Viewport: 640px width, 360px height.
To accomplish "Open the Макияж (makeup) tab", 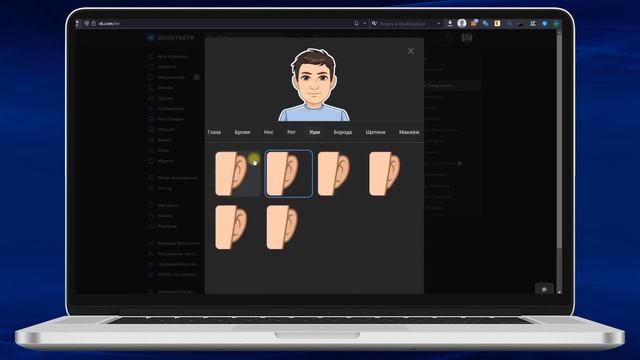I will [x=409, y=132].
